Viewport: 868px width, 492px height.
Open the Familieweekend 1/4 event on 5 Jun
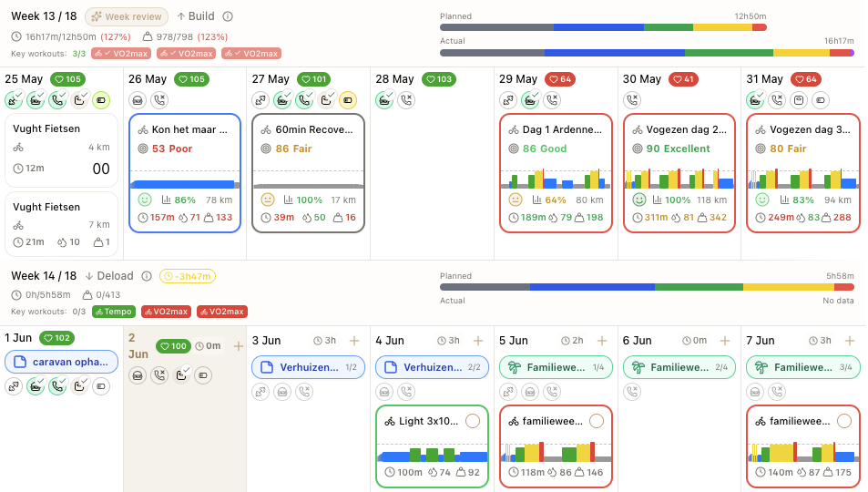click(556, 367)
